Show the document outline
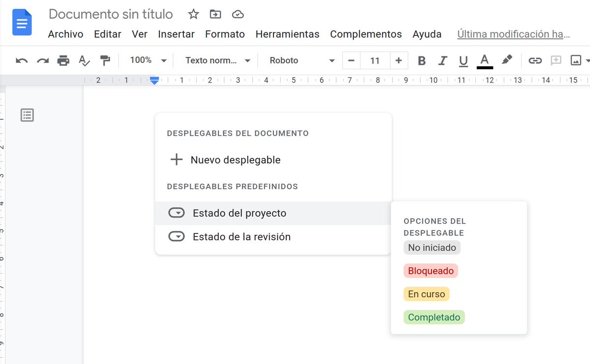Image resolution: width=590 pixels, height=364 pixels. point(27,115)
